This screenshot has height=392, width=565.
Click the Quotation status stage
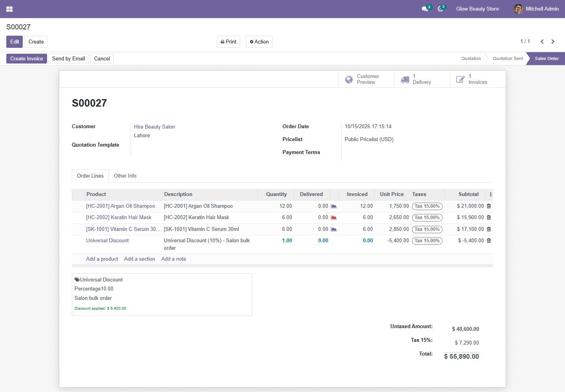click(x=471, y=58)
